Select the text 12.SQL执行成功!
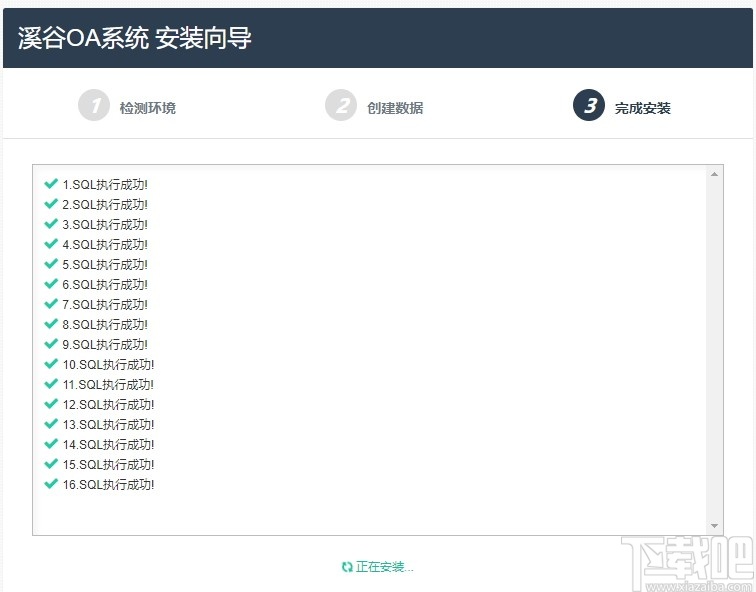 108,404
